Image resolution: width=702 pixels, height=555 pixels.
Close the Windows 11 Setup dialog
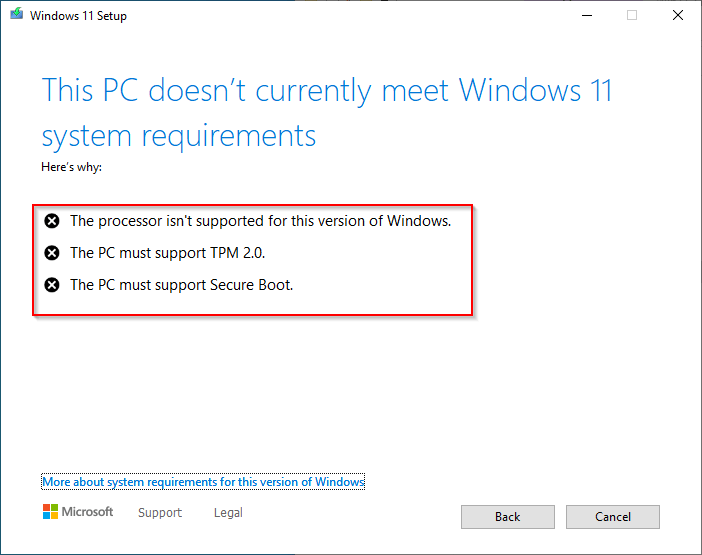tap(678, 15)
